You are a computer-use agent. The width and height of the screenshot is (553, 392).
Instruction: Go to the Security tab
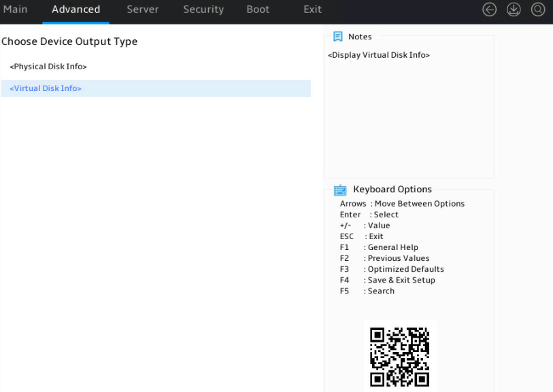[203, 10]
